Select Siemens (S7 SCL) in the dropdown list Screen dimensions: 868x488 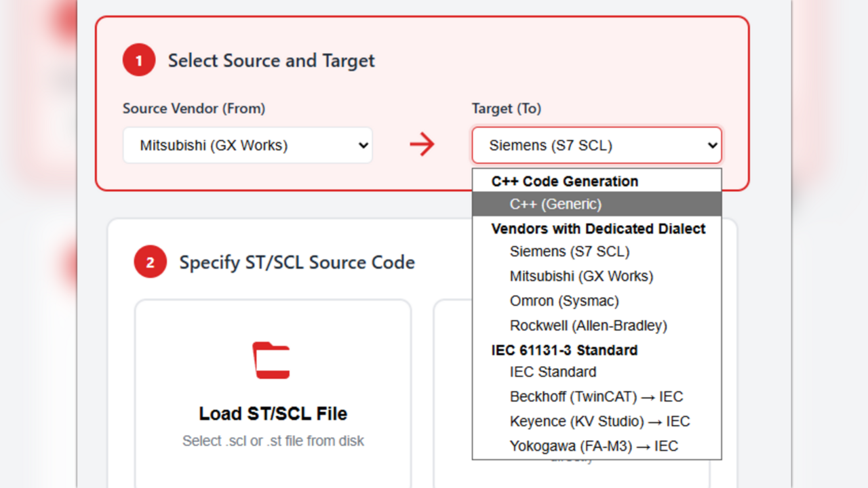coord(569,251)
